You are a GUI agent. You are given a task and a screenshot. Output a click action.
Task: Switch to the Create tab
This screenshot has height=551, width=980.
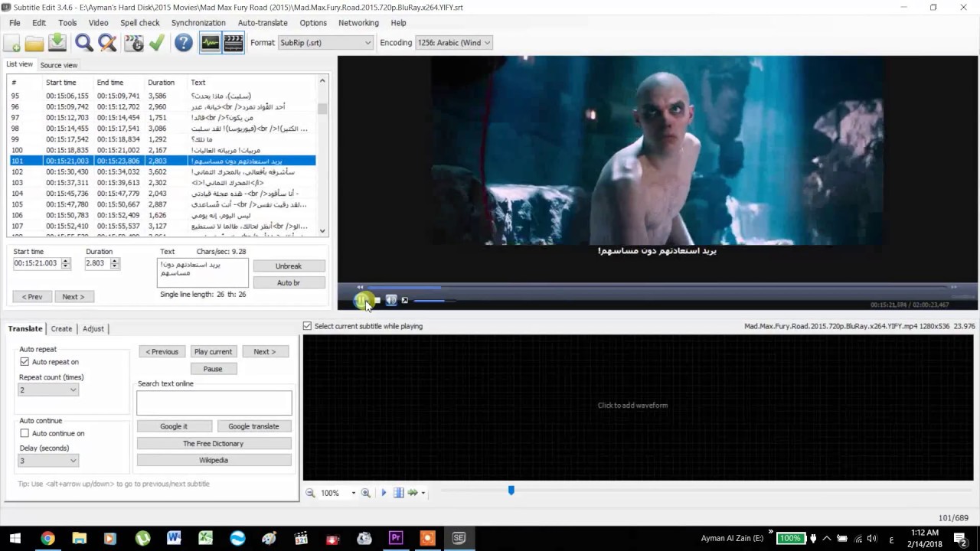pos(61,328)
